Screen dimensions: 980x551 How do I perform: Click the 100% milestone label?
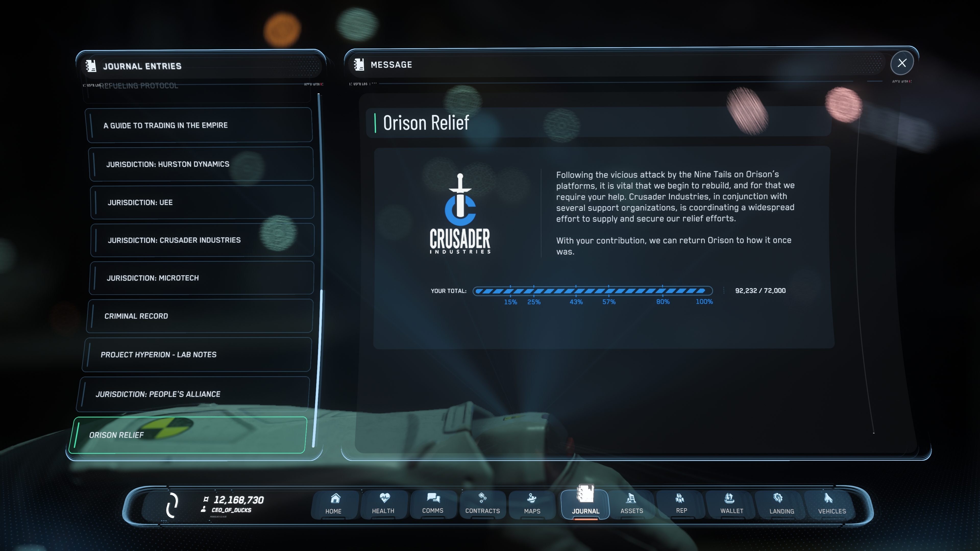(704, 302)
